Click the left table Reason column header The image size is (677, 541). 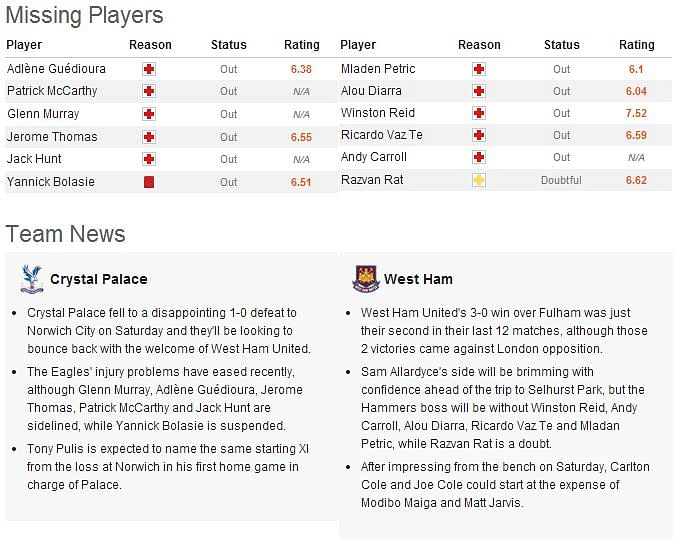pos(150,45)
